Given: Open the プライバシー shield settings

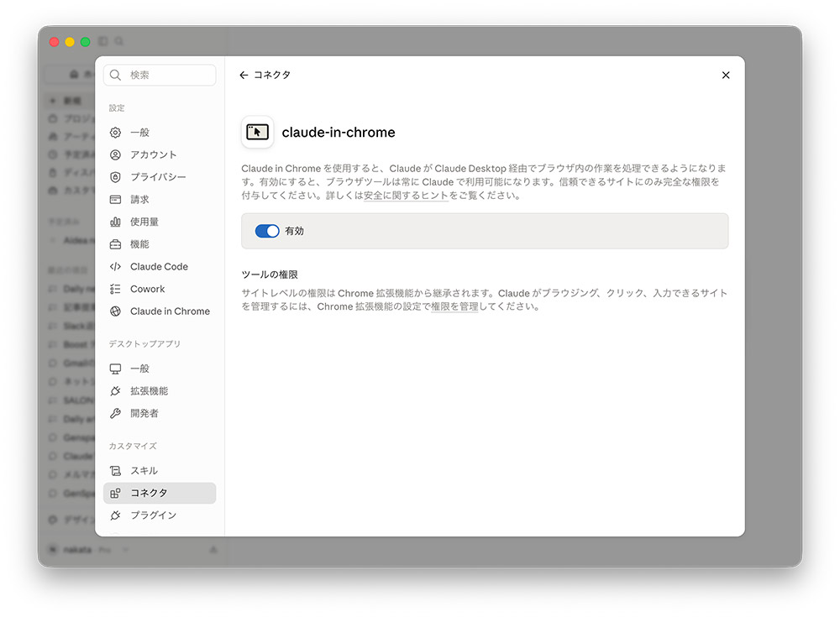Looking at the screenshot, I should coord(115,177).
